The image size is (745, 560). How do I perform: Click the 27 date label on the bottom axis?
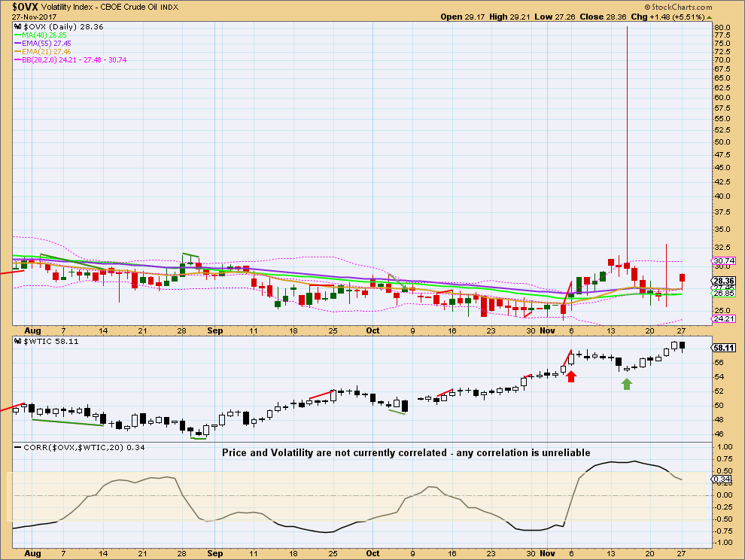point(681,553)
